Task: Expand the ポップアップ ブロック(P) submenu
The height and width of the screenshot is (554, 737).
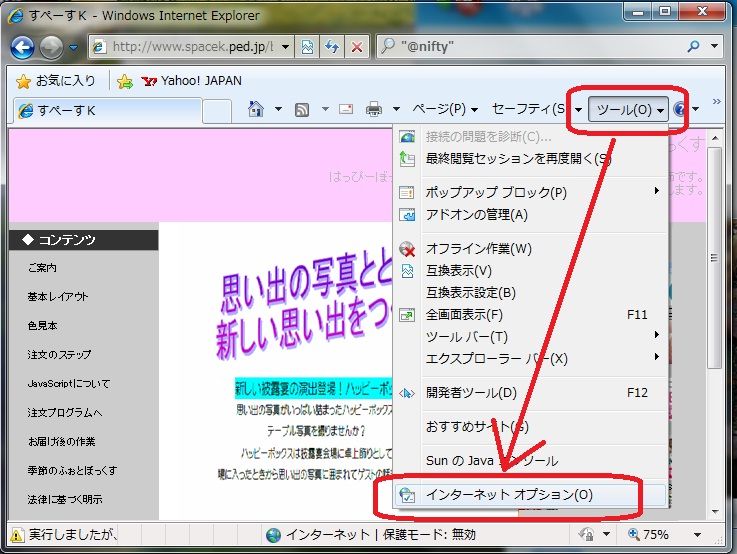Action: [496, 192]
